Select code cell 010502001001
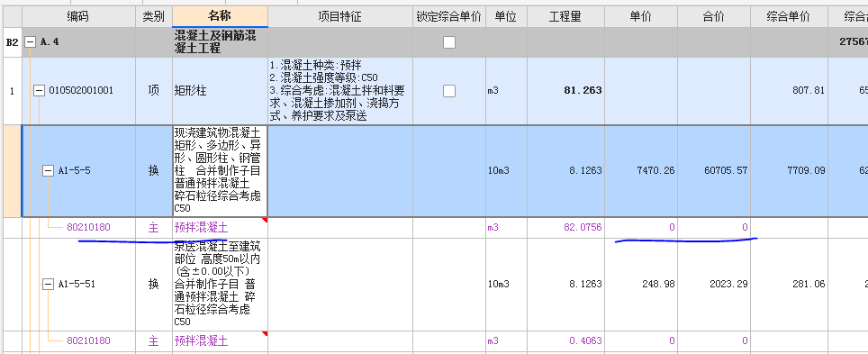868x354 pixels. 81,90
